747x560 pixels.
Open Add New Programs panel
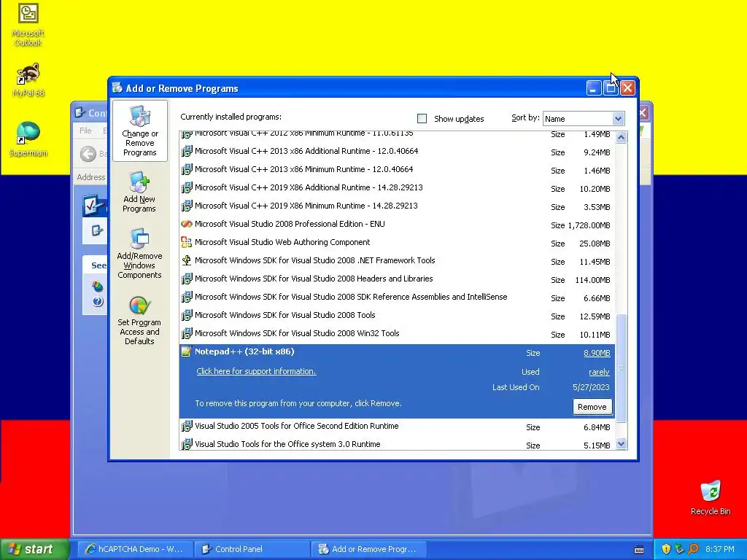[139, 192]
